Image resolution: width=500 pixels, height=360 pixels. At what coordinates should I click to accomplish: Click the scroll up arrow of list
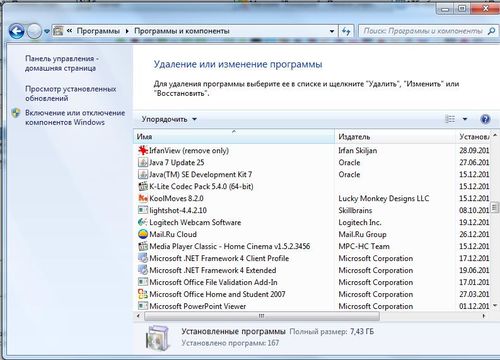coord(495,135)
